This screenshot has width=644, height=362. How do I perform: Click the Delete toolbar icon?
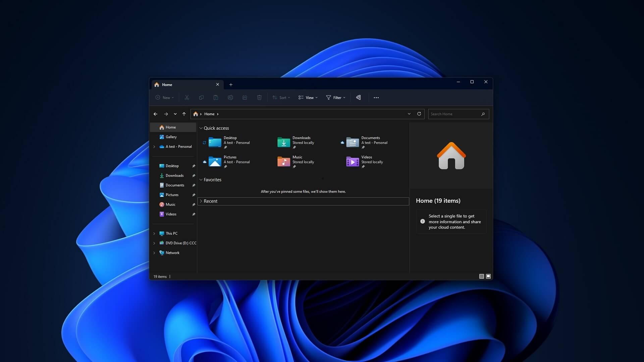[259, 97]
